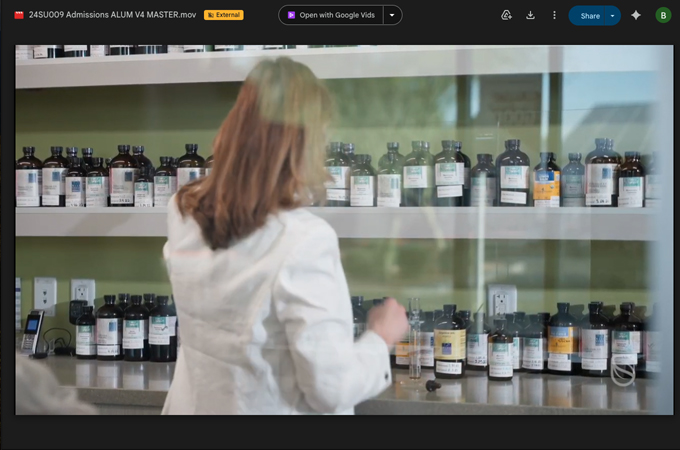The image size is (680, 450).
Task: Click the red video file icon
Action: pyautogui.click(x=19, y=15)
